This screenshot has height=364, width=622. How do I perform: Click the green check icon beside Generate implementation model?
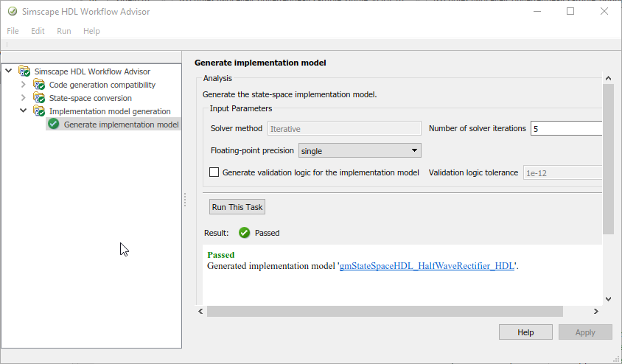54,125
